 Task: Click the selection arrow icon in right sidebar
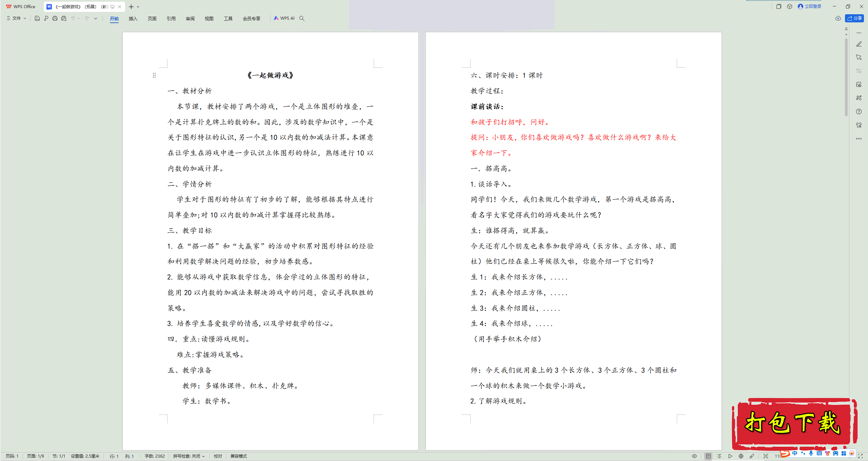tap(859, 57)
